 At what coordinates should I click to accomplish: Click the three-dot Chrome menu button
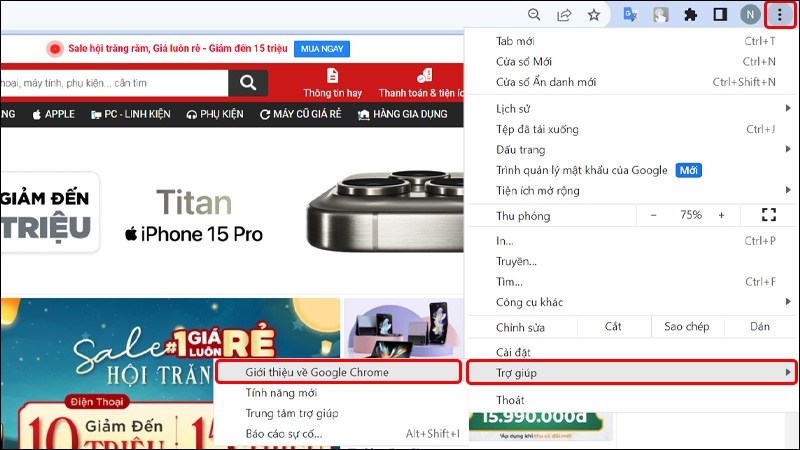pyautogui.click(x=780, y=15)
